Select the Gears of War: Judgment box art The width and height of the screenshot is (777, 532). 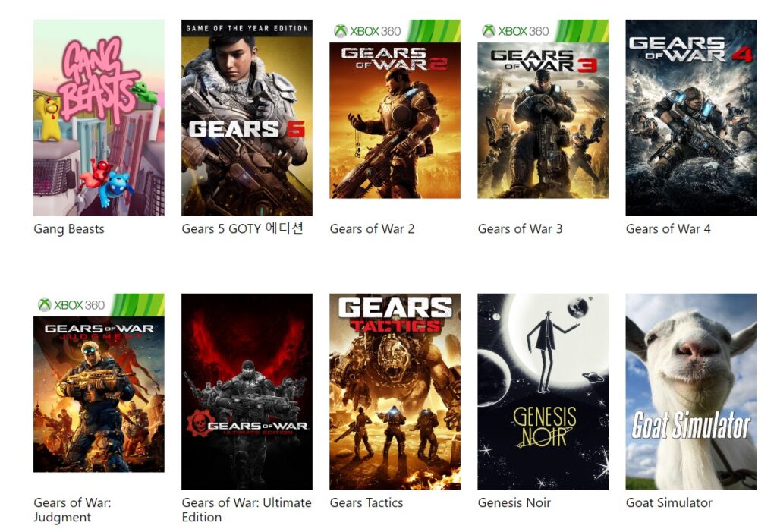[x=99, y=382]
